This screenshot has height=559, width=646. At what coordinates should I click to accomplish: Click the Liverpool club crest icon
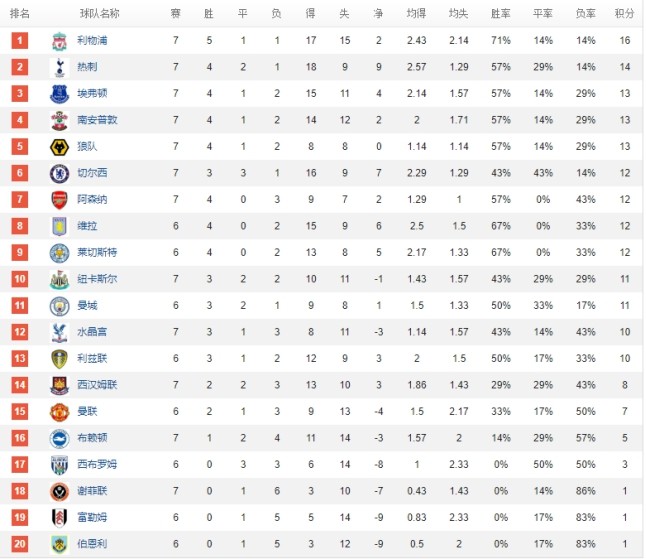tap(59, 41)
